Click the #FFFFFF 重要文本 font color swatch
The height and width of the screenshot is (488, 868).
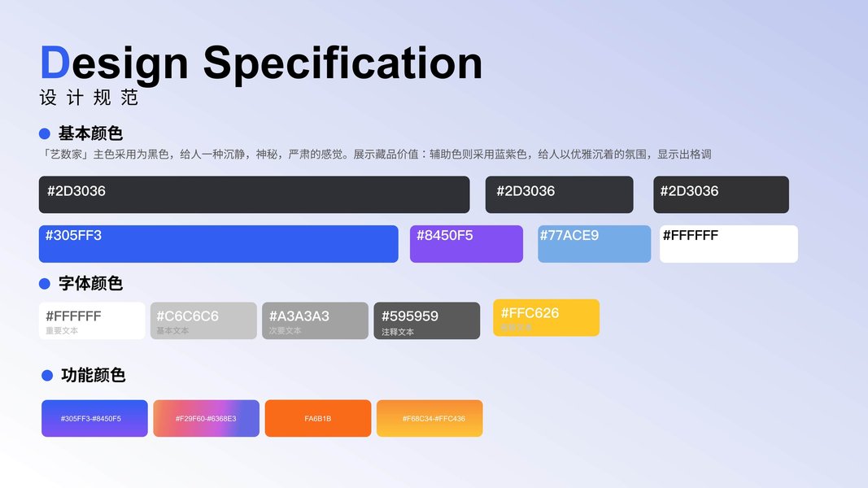click(x=92, y=320)
